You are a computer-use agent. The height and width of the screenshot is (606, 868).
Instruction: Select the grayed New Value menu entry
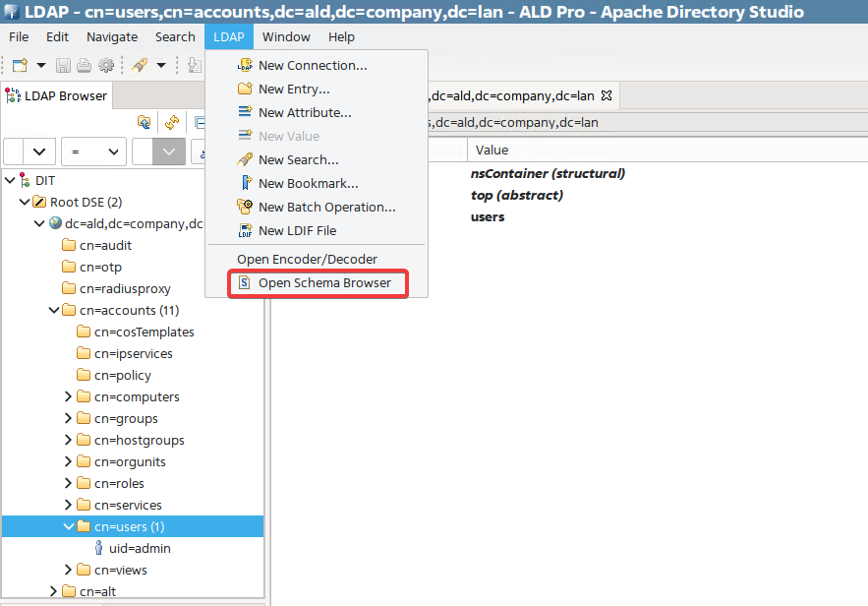click(x=289, y=136)
